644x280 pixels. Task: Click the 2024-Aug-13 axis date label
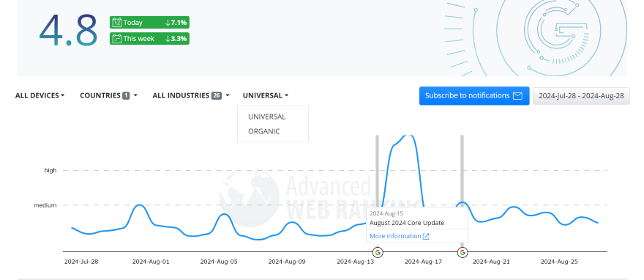pos(355,262)
